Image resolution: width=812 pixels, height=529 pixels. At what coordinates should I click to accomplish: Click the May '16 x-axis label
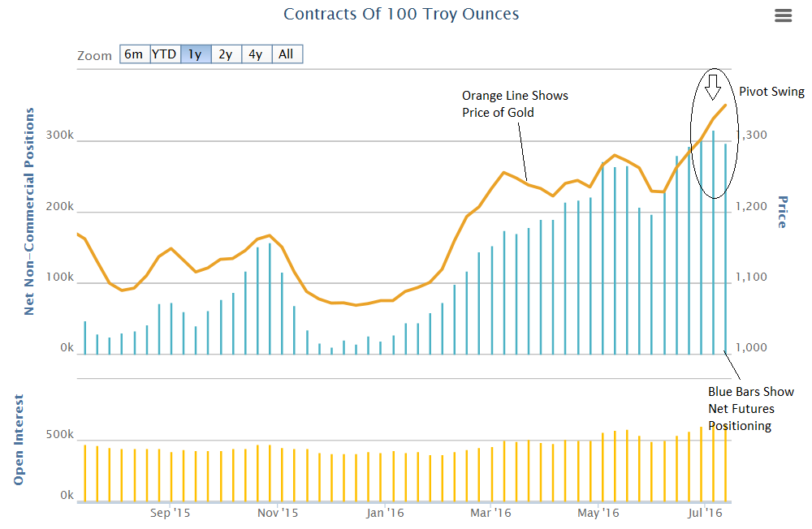[598, 513]
